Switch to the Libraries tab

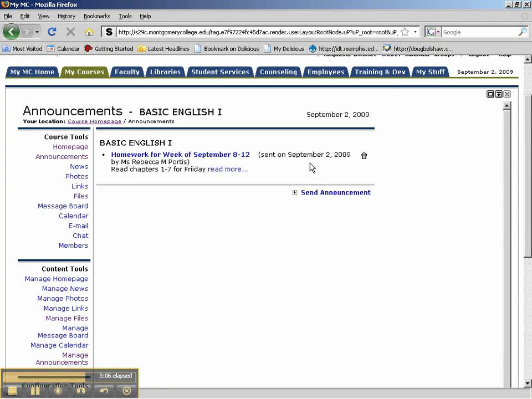pos(165,72)
